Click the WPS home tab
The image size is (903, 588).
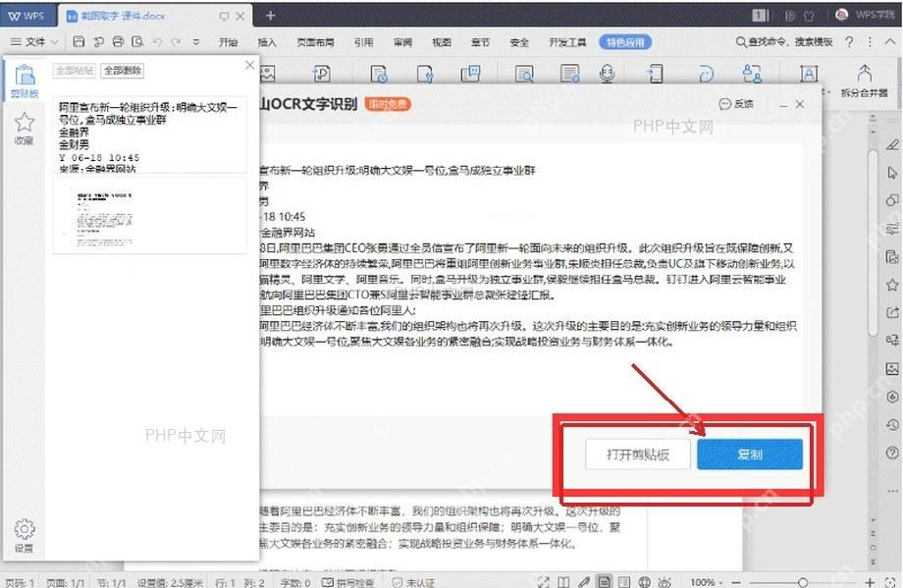tap(27, 16)
